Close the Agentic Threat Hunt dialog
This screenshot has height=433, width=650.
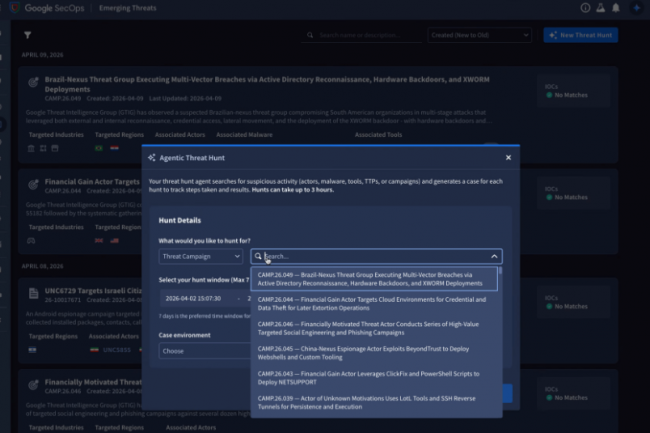pos(508,157)
